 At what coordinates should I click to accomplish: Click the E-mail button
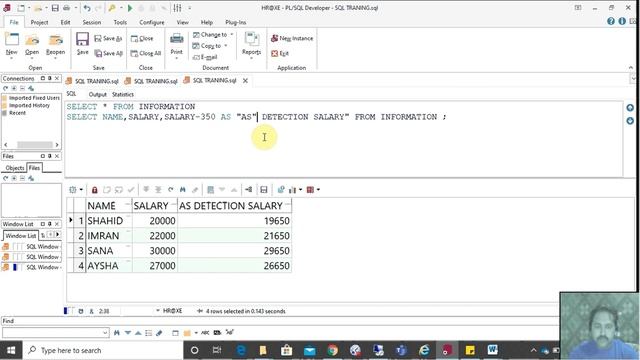click(x=205, y=57)
